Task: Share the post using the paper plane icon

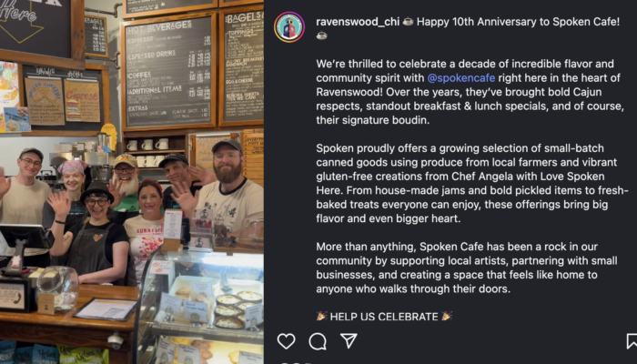Action: pos(349,341)
